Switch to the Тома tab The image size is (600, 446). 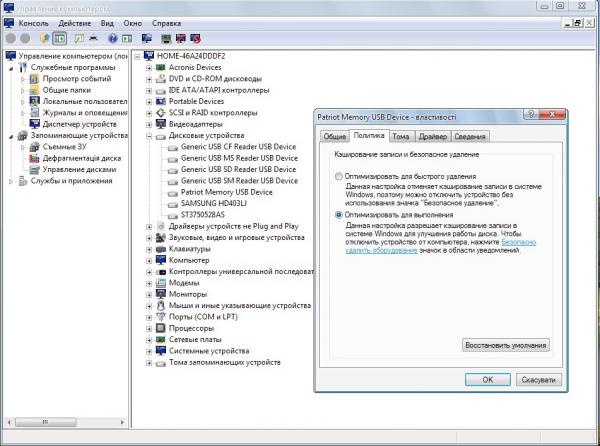coord(400,137)
